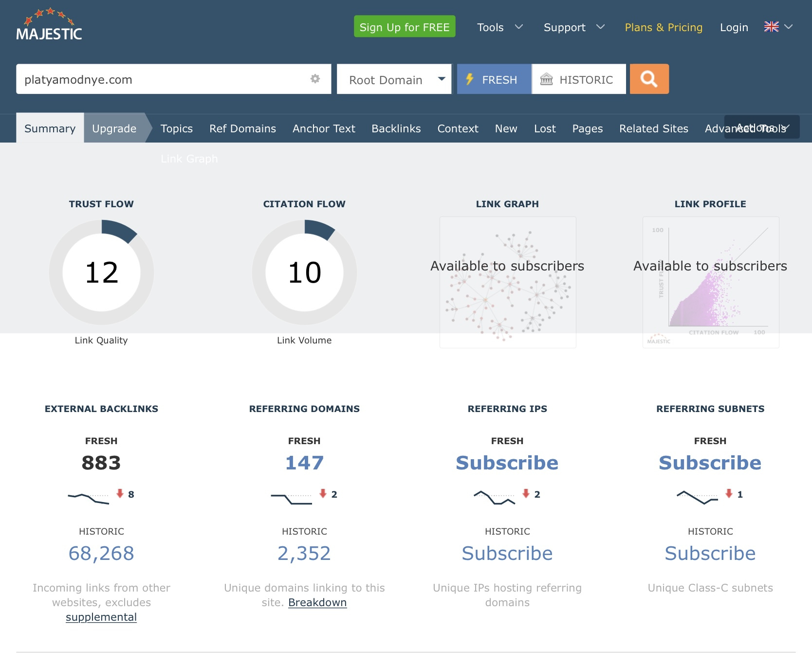This screenshot has width=812, height=665.
Task: Click the Trust Flow gauge showing 12
Action: (101, 272)
